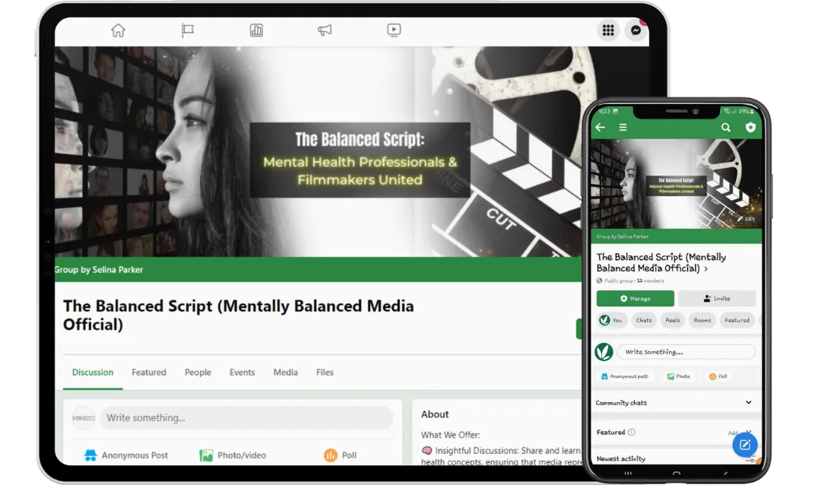
Task: Open the Video play icon
Action: coord(394,30)
